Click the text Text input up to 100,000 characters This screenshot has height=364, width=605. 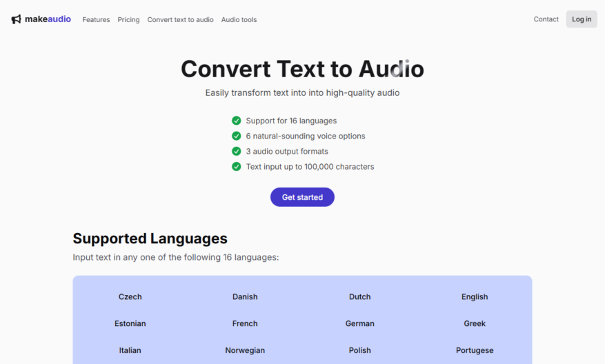point(310,167)
